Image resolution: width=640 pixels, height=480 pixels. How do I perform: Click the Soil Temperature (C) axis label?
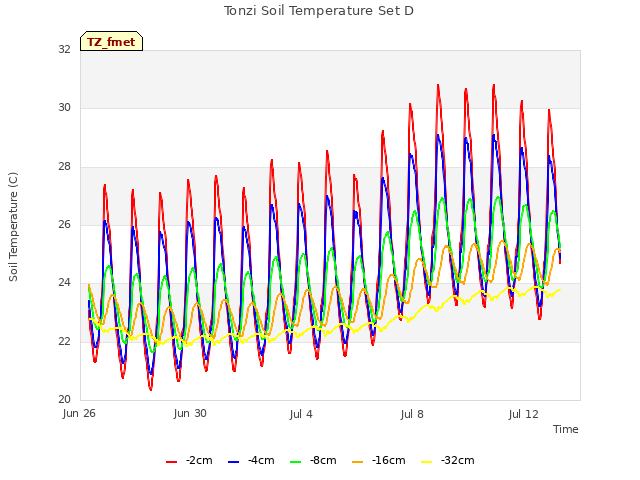pos(13,227)
